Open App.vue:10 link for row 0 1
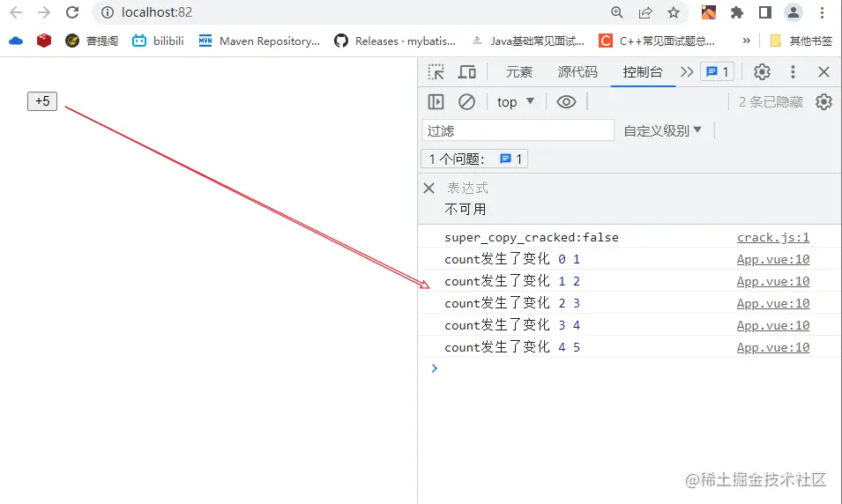The height and width of the screenshot is (504, 842). tap(773, 259)
